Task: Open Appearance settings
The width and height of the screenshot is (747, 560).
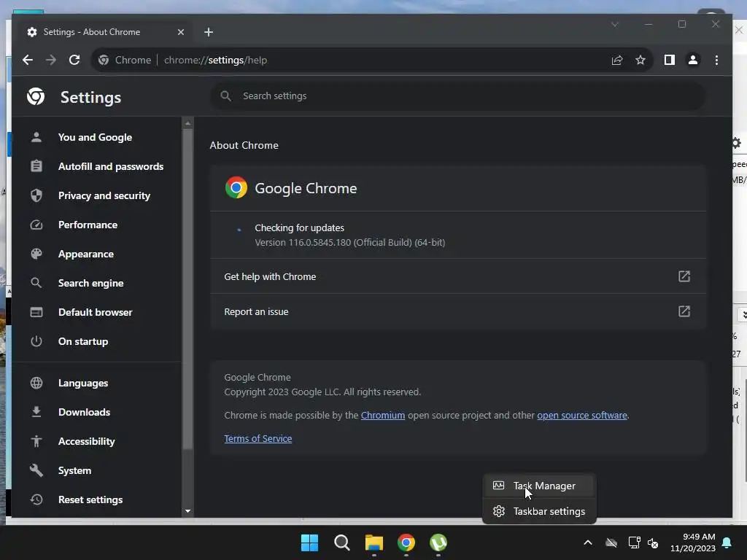Action: click(x=86, y=254)
